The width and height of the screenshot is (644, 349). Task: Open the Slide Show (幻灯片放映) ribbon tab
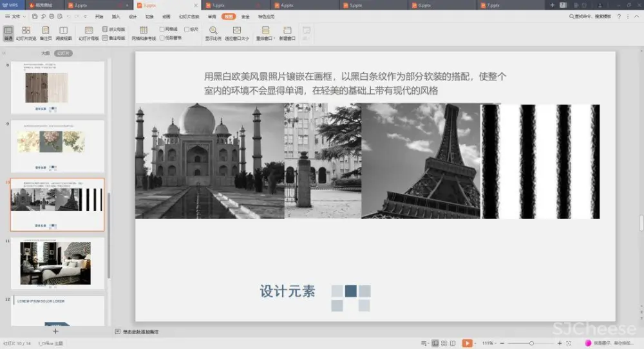[x=189, y=17]
